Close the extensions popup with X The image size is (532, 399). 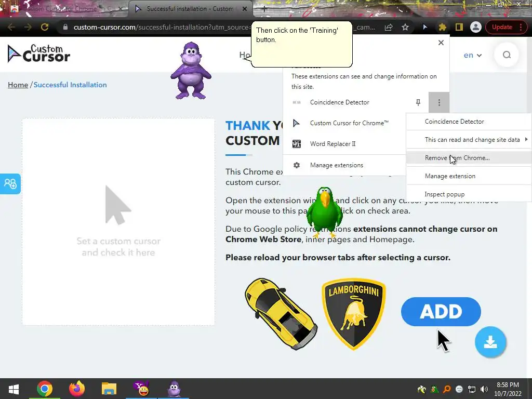441,43
